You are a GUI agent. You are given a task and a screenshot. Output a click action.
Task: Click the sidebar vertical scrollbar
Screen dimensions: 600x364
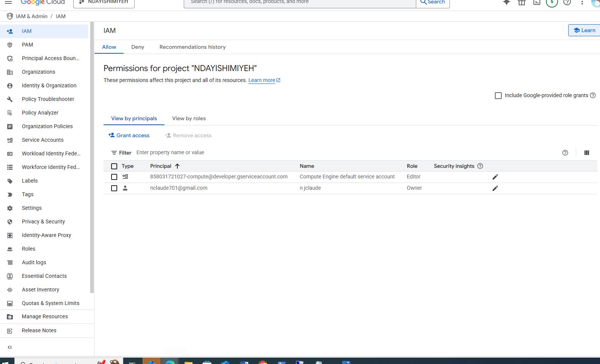click(92, 157)
